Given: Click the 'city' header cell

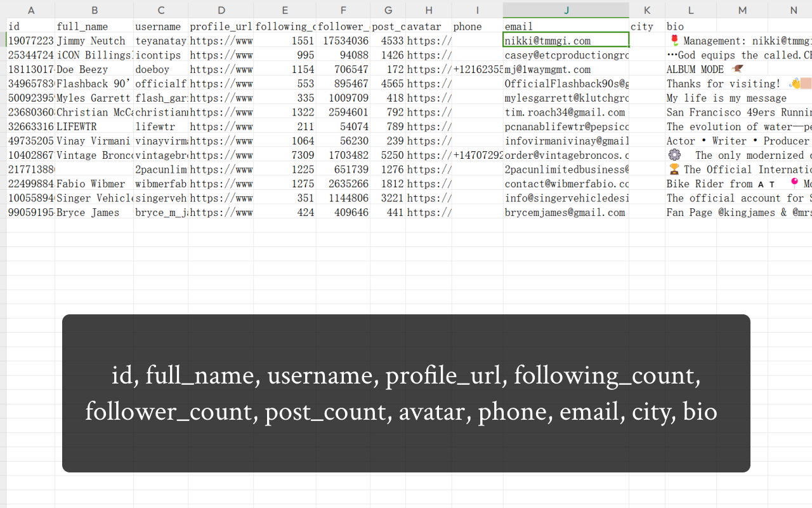Looking at the screenshot, I should [x=647, y=27].
